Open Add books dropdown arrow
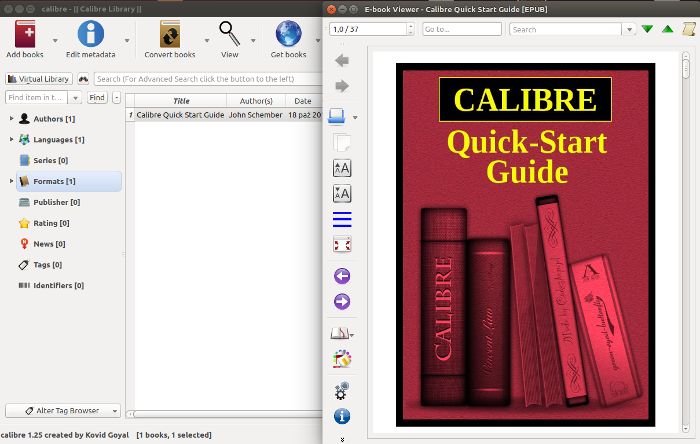Viewport: 700px width, 444px height. pyautogui.click(x=55, y=41)
